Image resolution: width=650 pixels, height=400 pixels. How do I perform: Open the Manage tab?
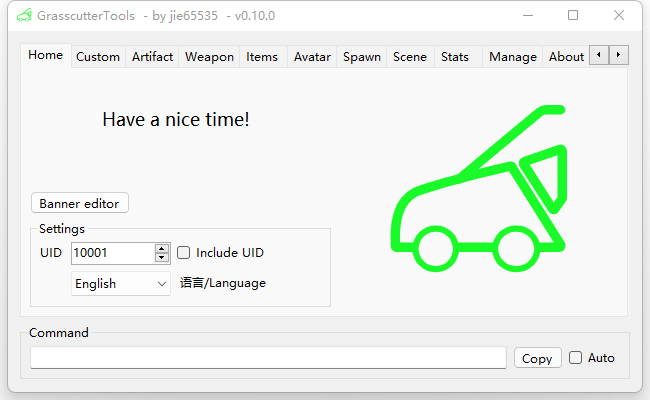pos(513,57)
